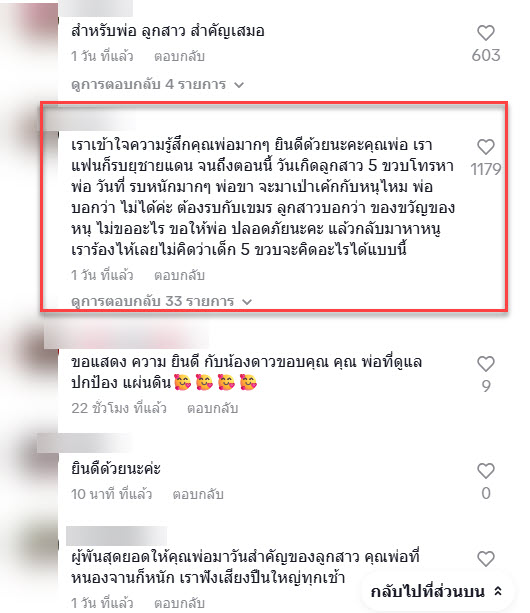The height and width of the screenshot is (613, 530).
Task: Click 'กลับไปที่ส่วนบน' back to top button
Action: pos(437,591)
